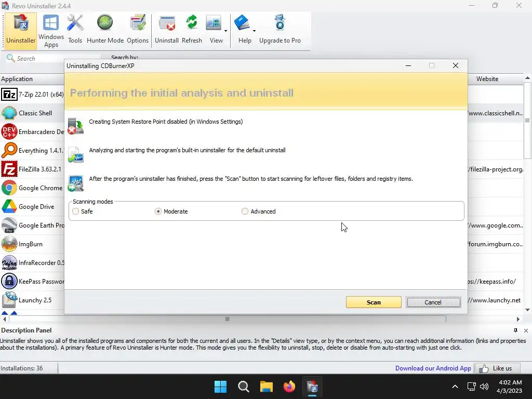Click the keepass.info website entry
Viewport: 532px width, 399px height.
[x=491, y=281]
